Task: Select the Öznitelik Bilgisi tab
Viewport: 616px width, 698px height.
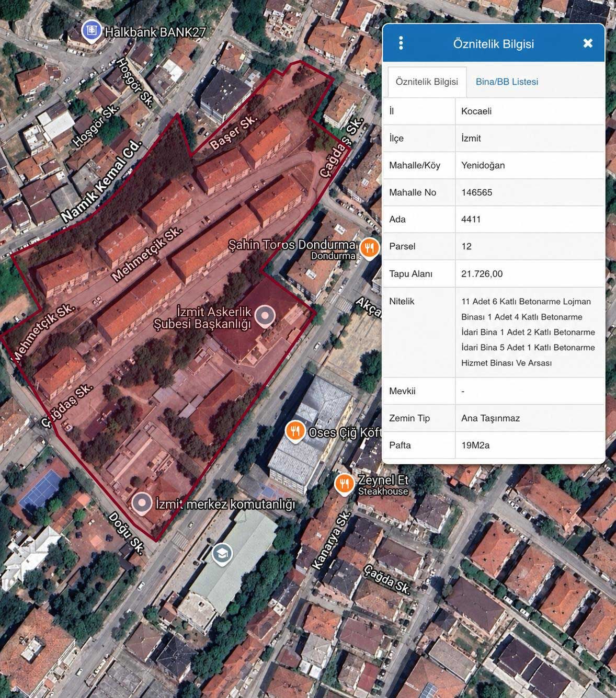Action: tap(427, 82)
